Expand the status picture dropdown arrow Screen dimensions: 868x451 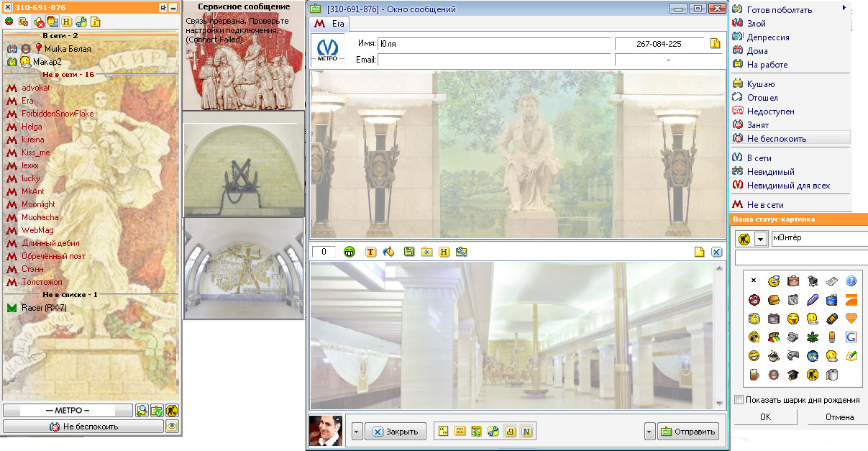pos(760,239)
